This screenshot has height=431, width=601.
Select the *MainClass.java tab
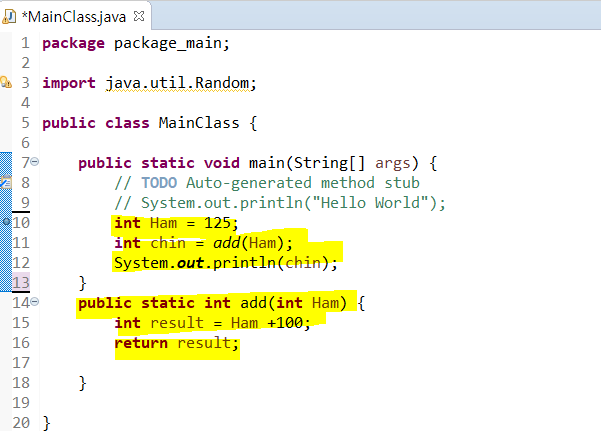[x=76, y=16]
